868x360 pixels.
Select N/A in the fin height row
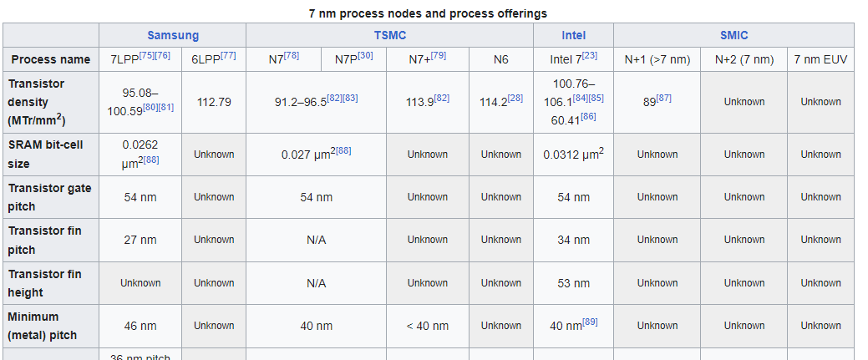pos(316,283)
